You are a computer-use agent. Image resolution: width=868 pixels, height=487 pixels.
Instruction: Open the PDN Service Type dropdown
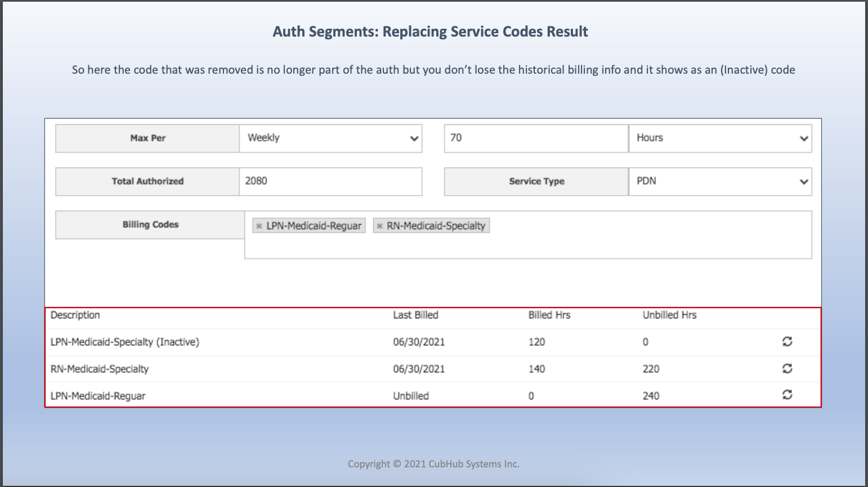[x=720, y=182]
